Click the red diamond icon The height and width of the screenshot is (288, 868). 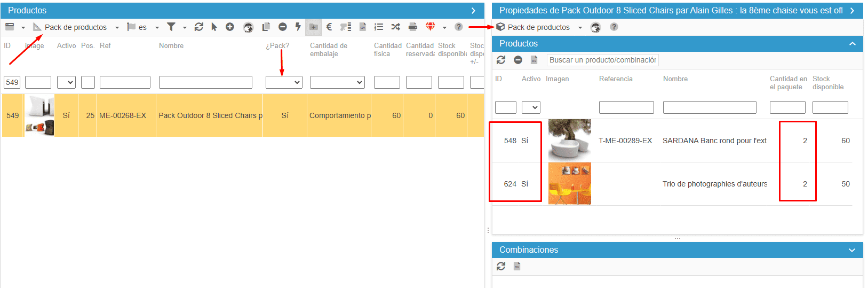point(430,27)
